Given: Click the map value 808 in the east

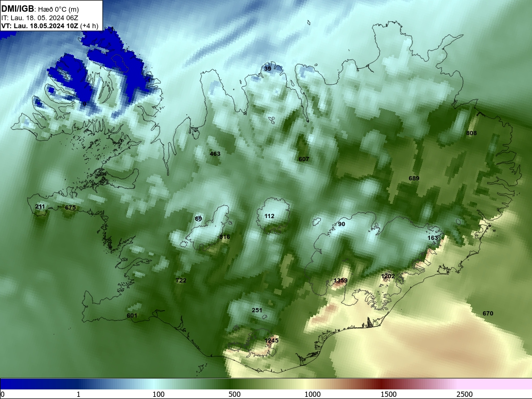Looking at the screenshot, I should coord(471,133).
